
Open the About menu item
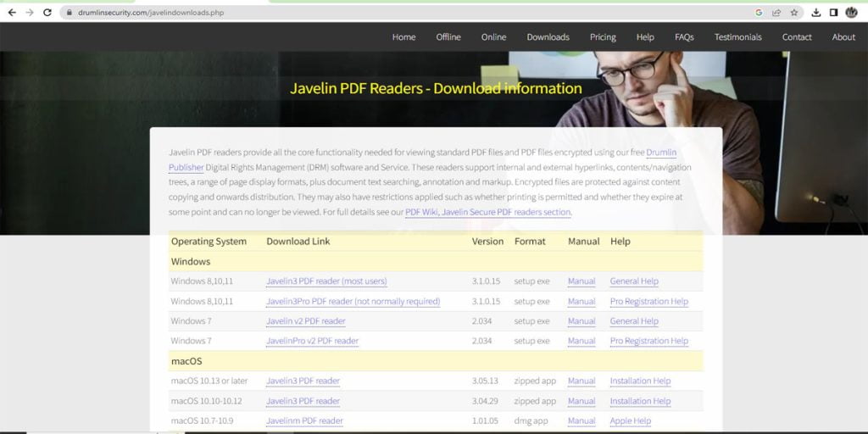point(843,37)
